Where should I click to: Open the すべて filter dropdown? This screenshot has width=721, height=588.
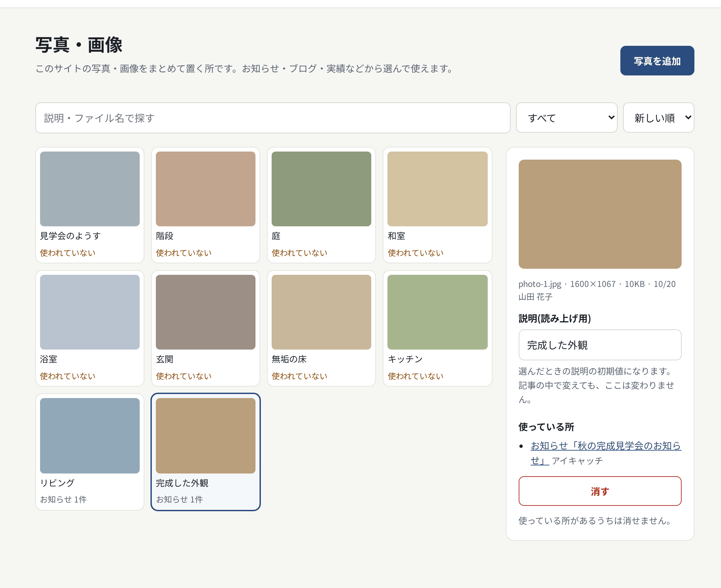click(x=566, y=118)
